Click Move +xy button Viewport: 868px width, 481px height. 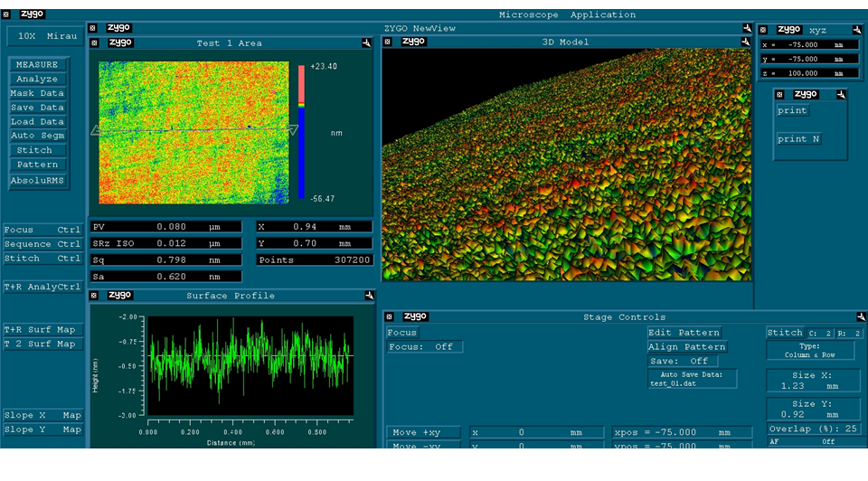(423, 432)
